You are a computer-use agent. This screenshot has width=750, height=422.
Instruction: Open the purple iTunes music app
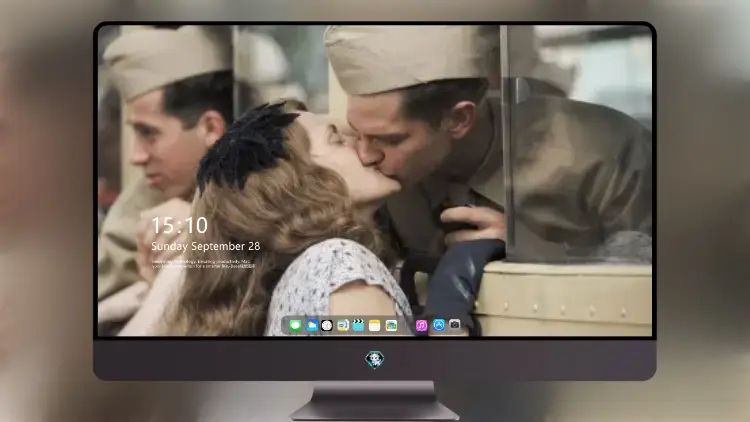[421, 326]
